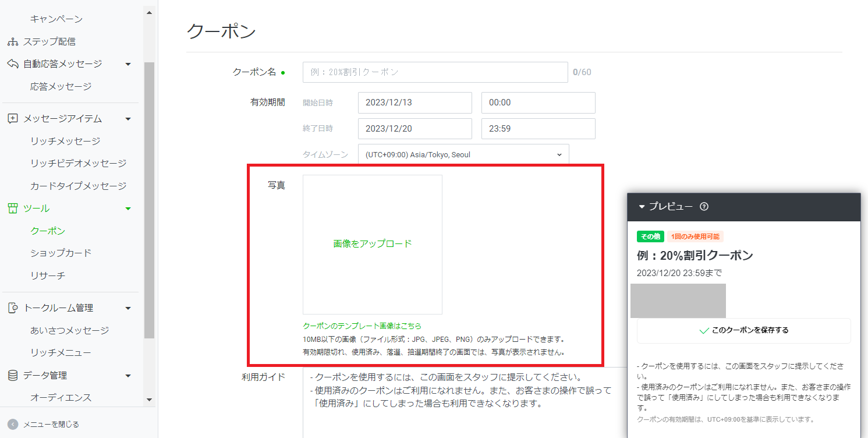
Task: Select the Research (リサーチ) menu item
Action: (x=48, y=275)
